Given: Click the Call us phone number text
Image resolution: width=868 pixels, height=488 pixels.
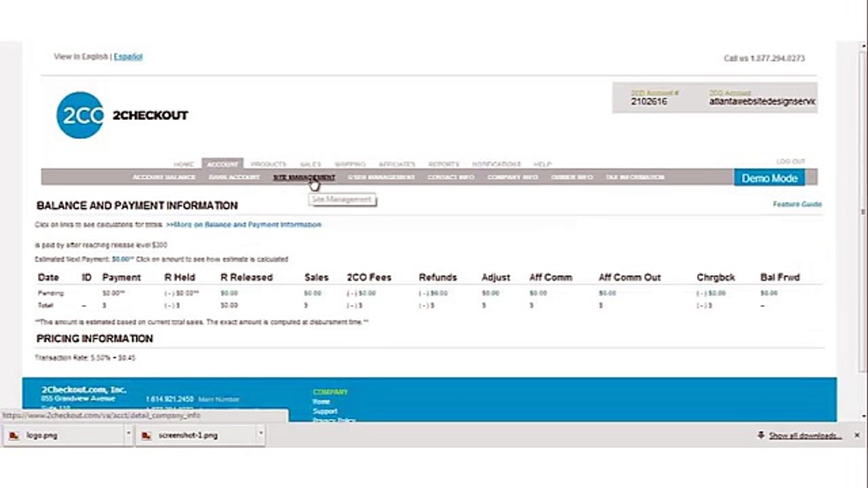Looking at the screenshot, I should point(764,58).
